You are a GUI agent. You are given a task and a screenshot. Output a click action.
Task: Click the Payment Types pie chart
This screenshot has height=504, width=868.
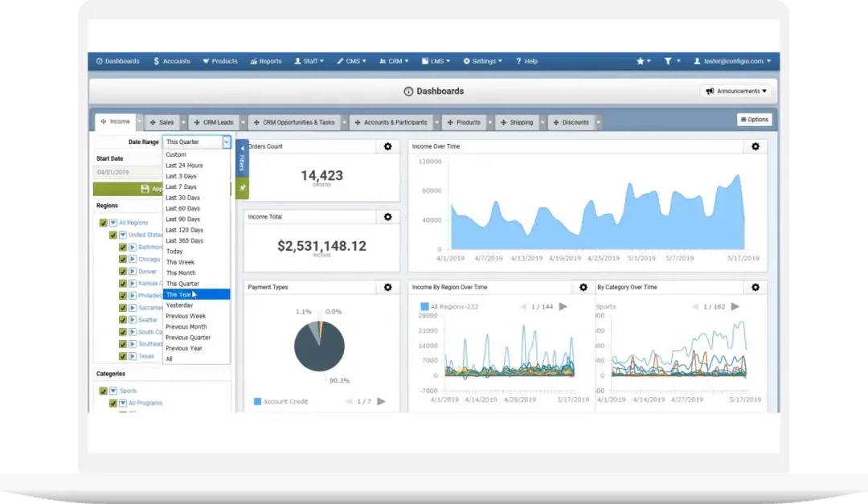tap(319, 346)
